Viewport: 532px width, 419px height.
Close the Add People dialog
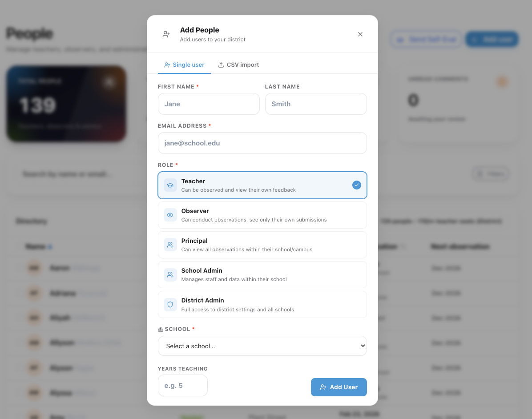click(x=360, y=34)
